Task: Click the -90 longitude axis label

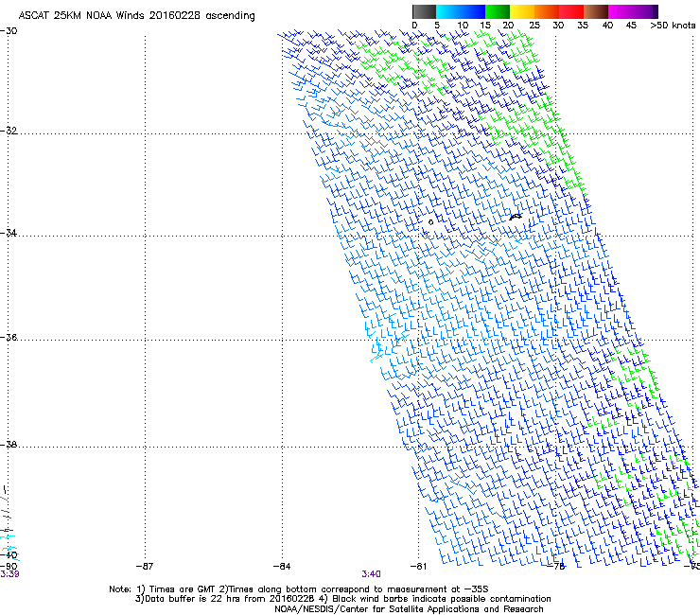Action: [x=9, y=567]
